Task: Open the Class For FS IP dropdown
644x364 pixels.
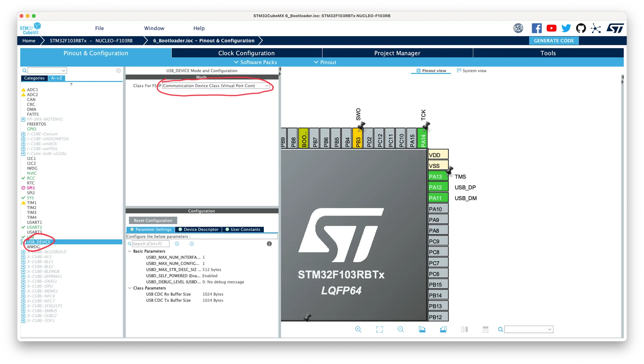Action: 216,86
